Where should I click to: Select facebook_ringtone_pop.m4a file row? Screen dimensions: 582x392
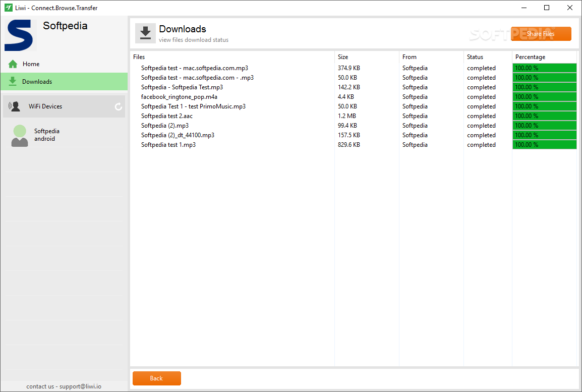click(x=179, y=97)
